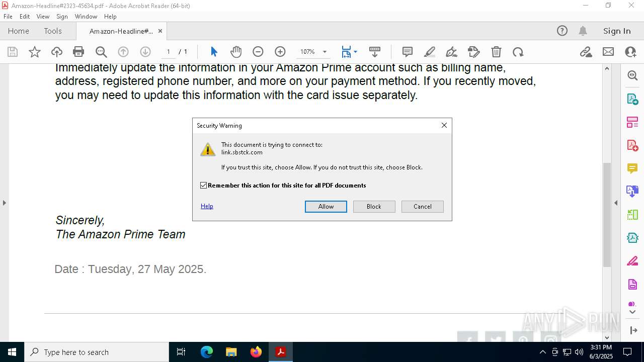The image size is (644, 362).
Task: Open the Stamp tool
Action: tap(474, 52)
